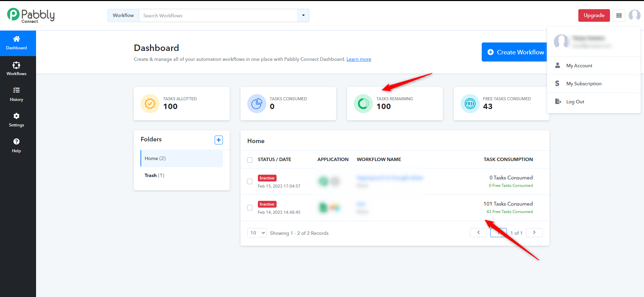
Task: Open the Feb 15 workflow name link
Action: 390,178
